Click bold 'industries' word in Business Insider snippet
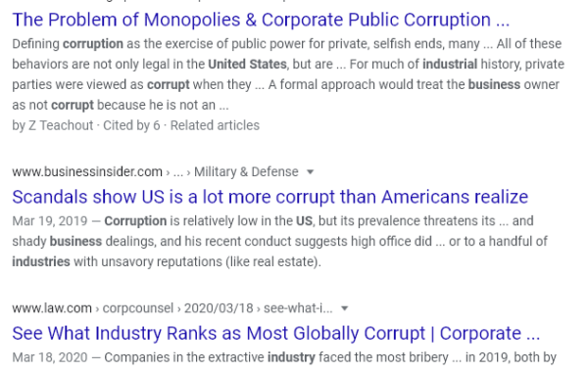This screenshot has width=588, height=372. pyautogui.click(x=41, y=261)
